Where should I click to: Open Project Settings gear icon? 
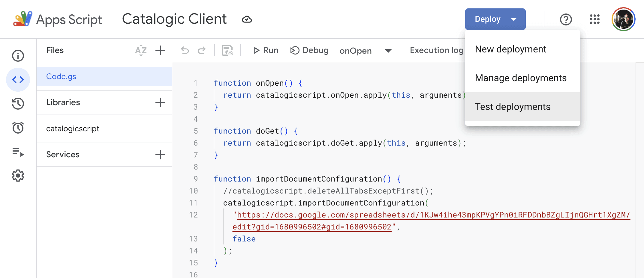coord(18,176)
